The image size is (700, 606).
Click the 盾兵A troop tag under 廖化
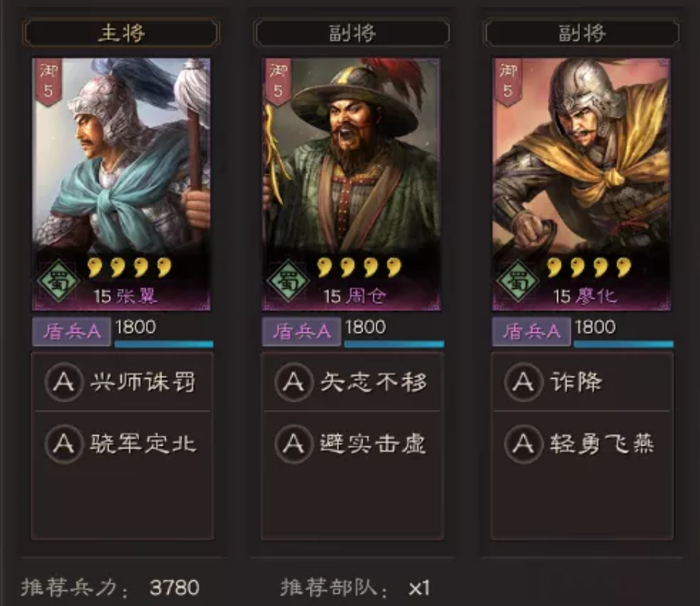[531, 332]
